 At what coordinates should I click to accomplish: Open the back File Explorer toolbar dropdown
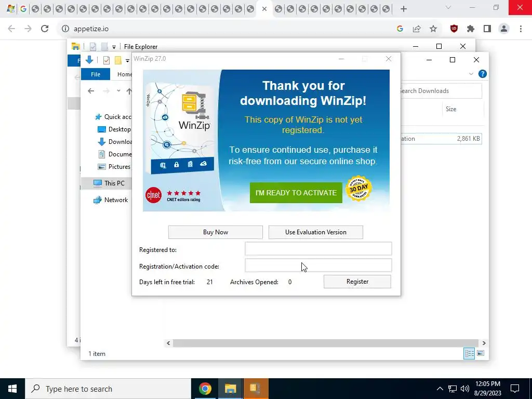click(x=114, y=47)
